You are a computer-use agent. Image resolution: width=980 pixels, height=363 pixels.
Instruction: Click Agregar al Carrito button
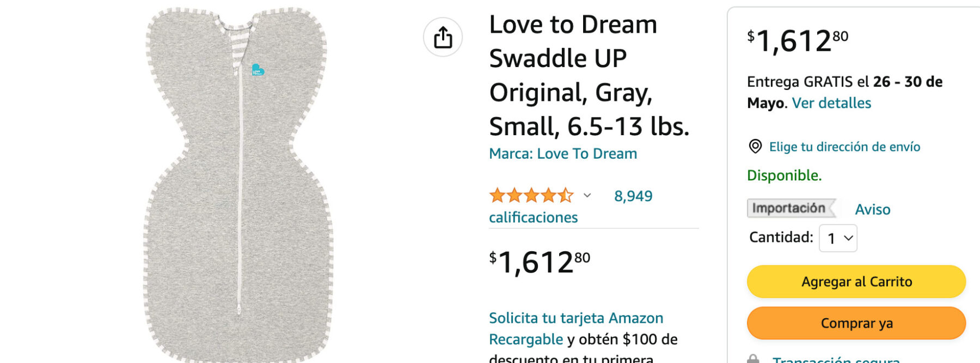[856, 281]
